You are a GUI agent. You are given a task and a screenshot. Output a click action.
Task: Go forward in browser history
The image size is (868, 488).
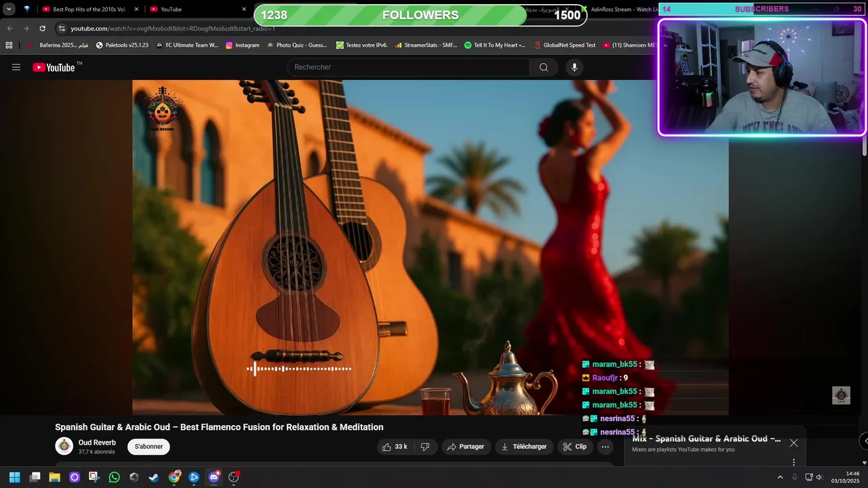(26, 28)
